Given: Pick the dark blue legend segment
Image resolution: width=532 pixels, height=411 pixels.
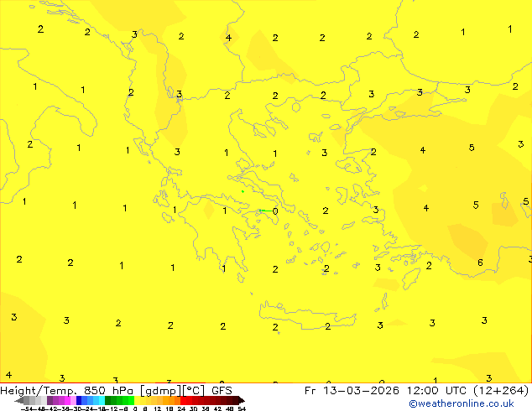Looking at the screenshot, I should (x=79, y=400).
